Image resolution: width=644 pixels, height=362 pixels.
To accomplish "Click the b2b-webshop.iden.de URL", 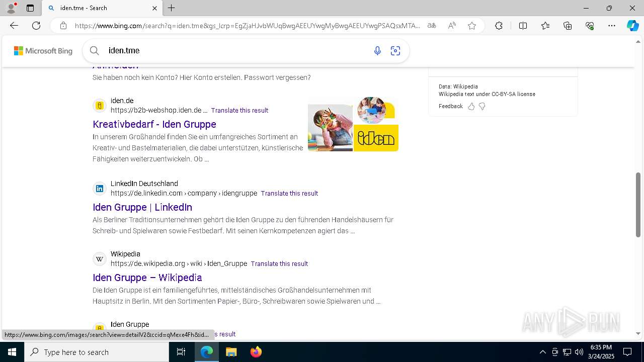I will coord(159,110).
